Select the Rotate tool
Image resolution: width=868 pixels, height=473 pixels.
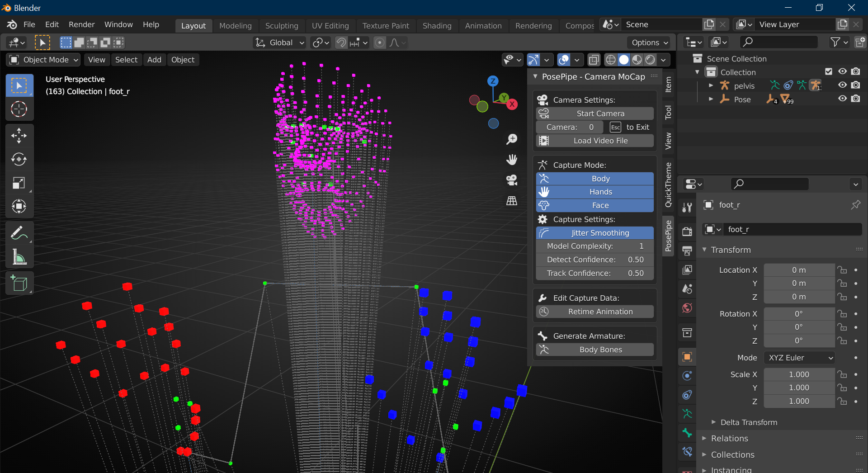19,159
